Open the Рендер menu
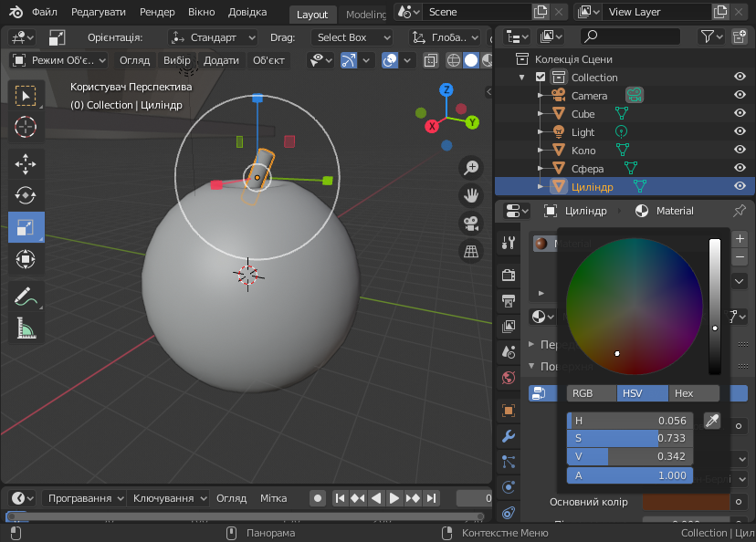Screen dimensions: 756x542 tap(158, 14)
